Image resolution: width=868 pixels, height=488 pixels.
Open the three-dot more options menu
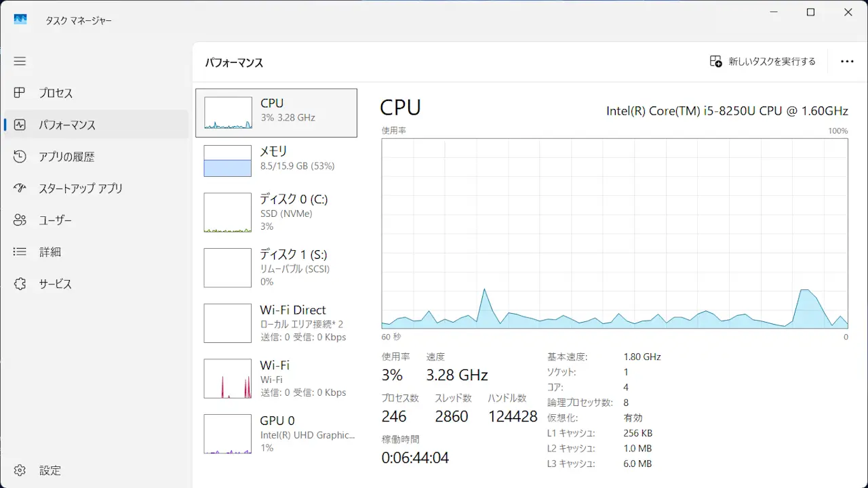(x=847, y=62)
